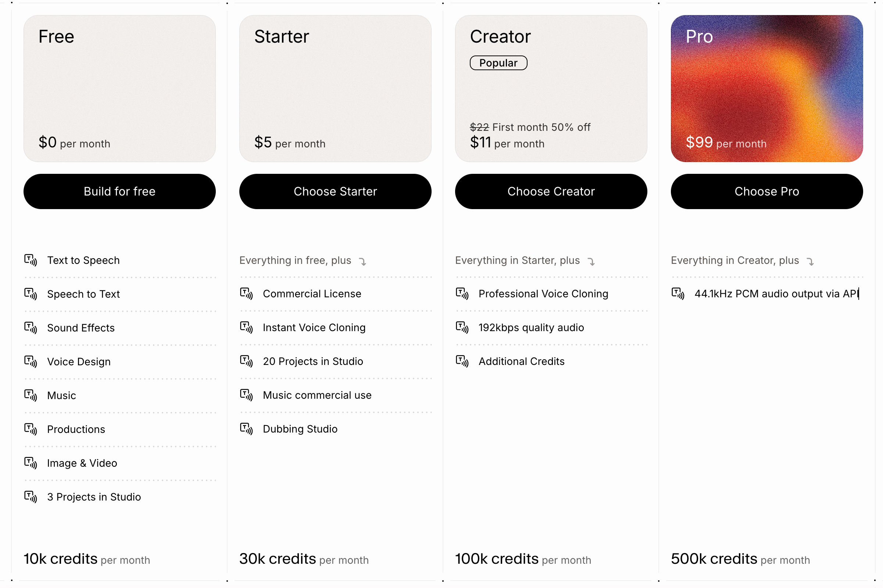The width and height of the screenshot is (883, 588).
Task: Click the Popular badge on Creator plan
Action: [498, 62]
